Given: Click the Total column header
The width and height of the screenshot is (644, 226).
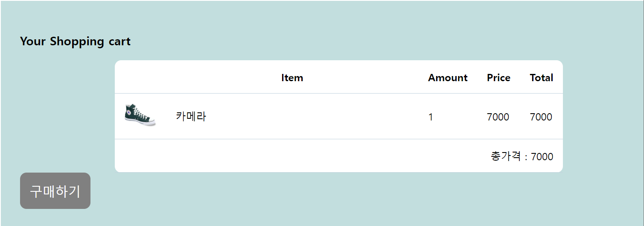Looking at the screenshot, I should pyautogui.click(x=541, y=78).
